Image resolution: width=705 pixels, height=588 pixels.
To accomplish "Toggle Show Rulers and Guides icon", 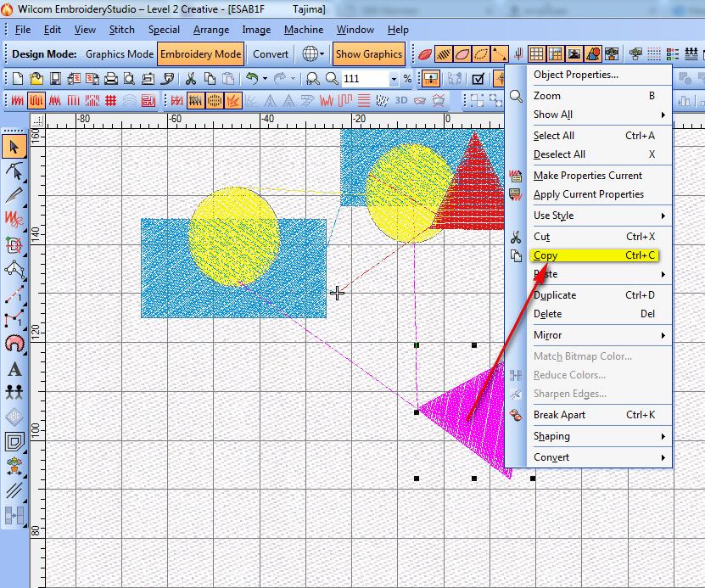I will click(556, 54).
